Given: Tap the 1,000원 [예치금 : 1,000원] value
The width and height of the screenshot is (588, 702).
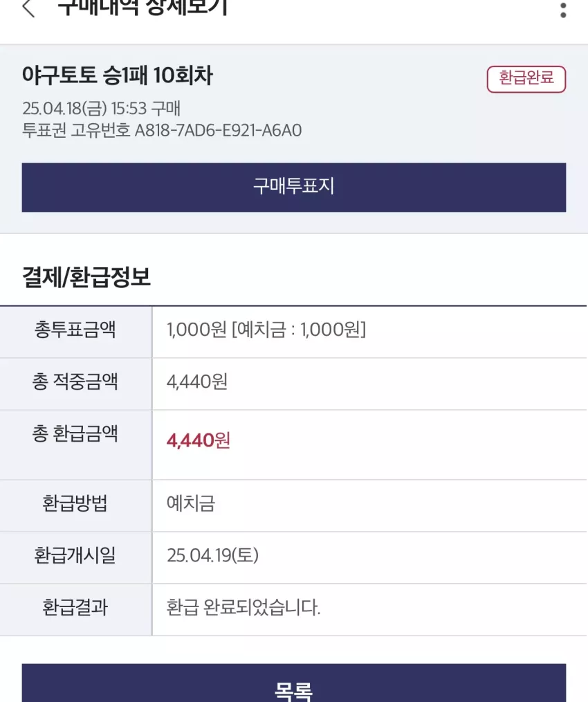Looking at the screenshot, I should [x=266, y=330].
